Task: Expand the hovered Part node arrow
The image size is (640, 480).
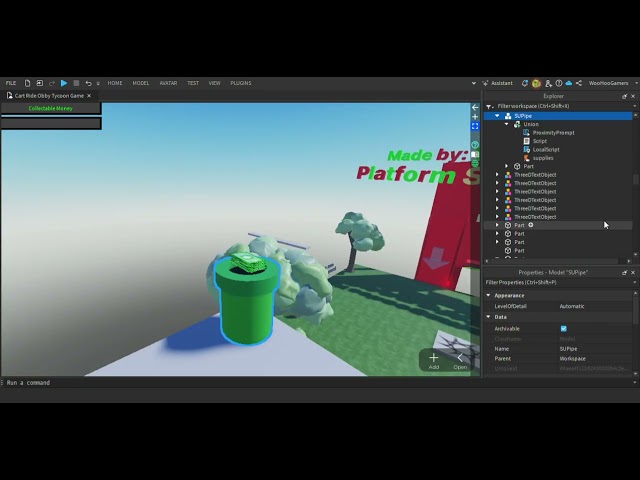Action: [x=497, y=225]
